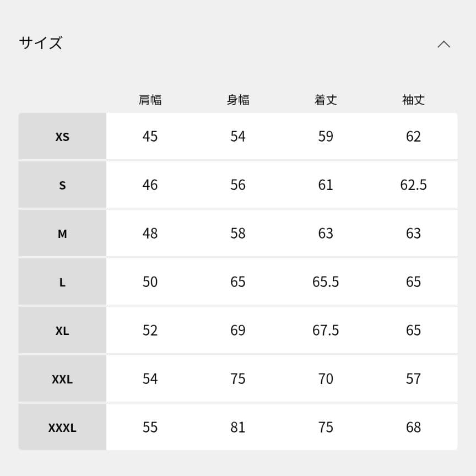Select the M size row label
The width and height of the screenshot is (476, 476).
62,234
